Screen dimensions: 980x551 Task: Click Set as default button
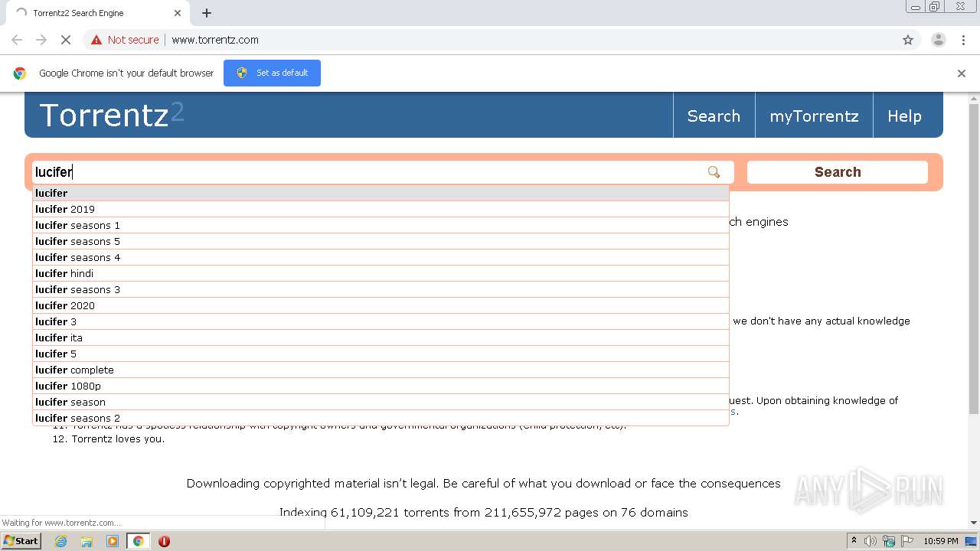pyautogui.click(x=272, y=73)
